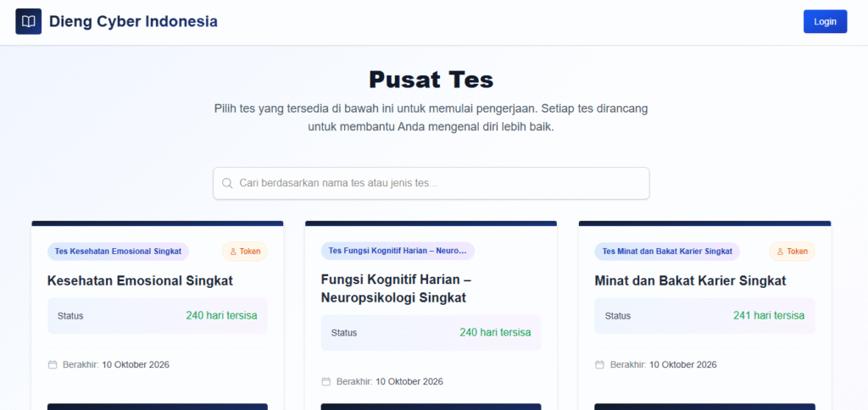
Task: Click the magnifier icon in search bar
Action: tap(227, 183)
